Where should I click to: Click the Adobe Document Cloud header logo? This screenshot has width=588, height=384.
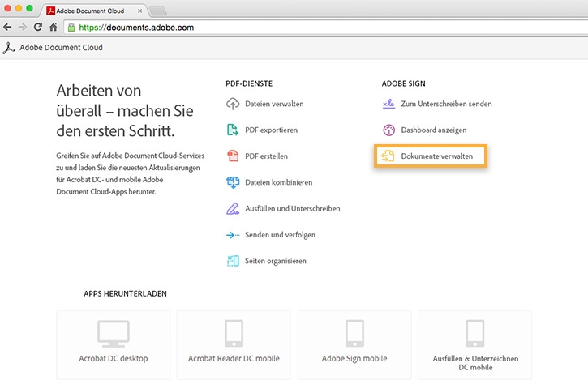pyautogui.click(x=10, y=47)
